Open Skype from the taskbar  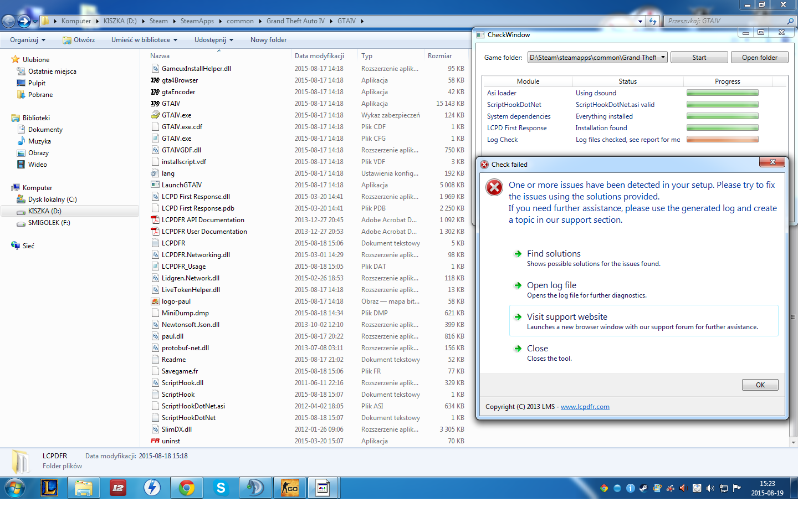(x=221, y=488)
